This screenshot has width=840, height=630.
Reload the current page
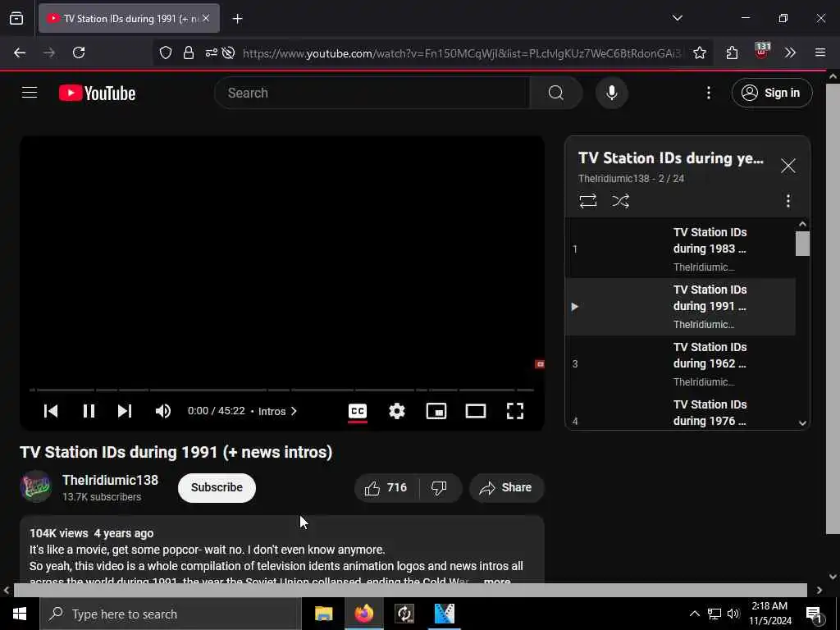pos(79,52)
